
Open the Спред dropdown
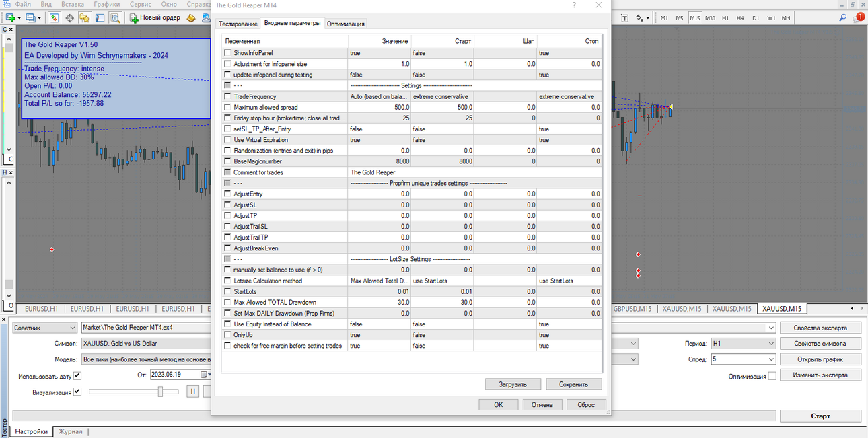(x=744, y=359)
